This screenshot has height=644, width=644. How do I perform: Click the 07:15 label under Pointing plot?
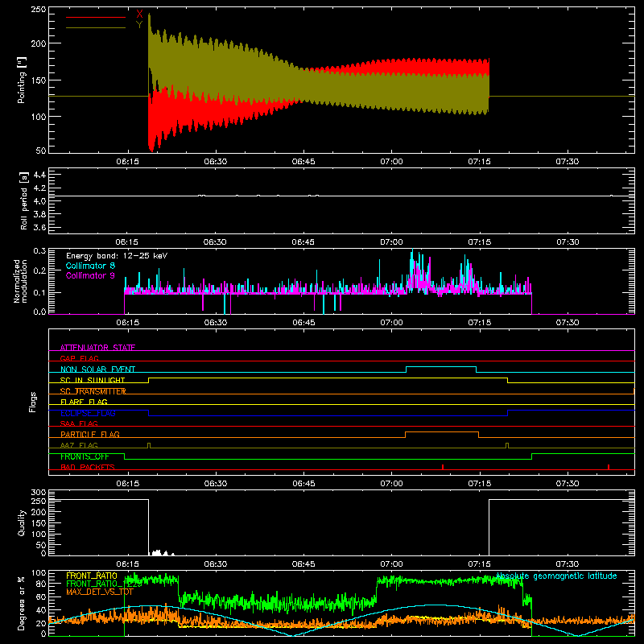pyautogui.click(x=479, y=162)
